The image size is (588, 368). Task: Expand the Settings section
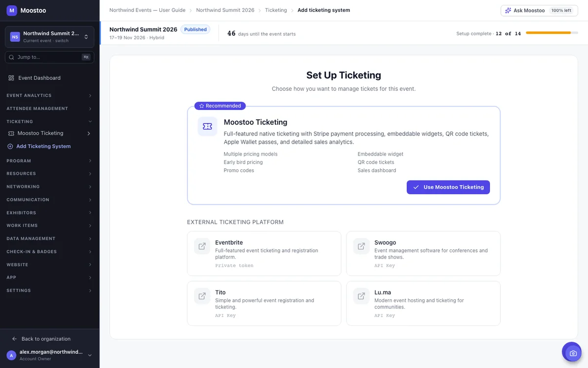coord(49,290)
